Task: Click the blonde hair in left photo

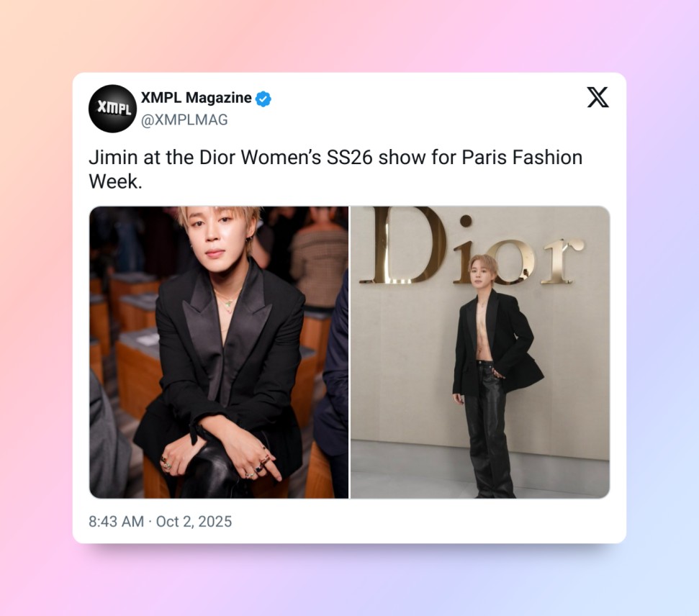Action: tap(220, 215)
